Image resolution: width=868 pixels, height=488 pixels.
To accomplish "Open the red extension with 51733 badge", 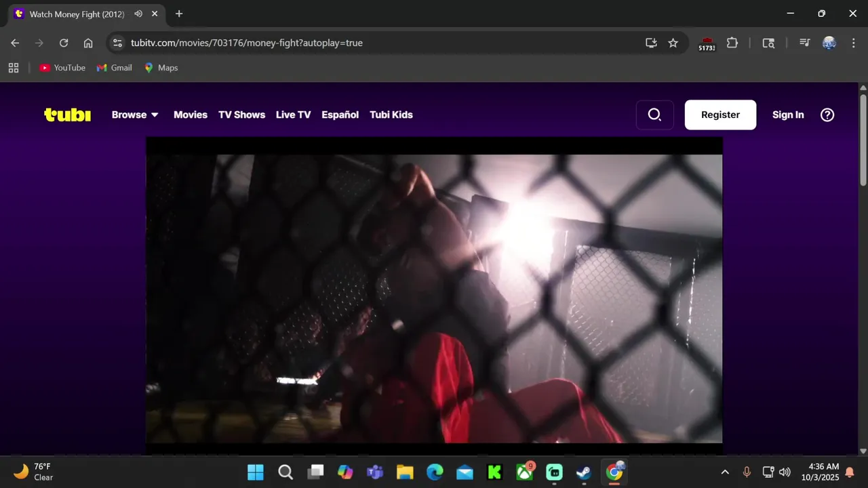I will (x=707, y=43).
